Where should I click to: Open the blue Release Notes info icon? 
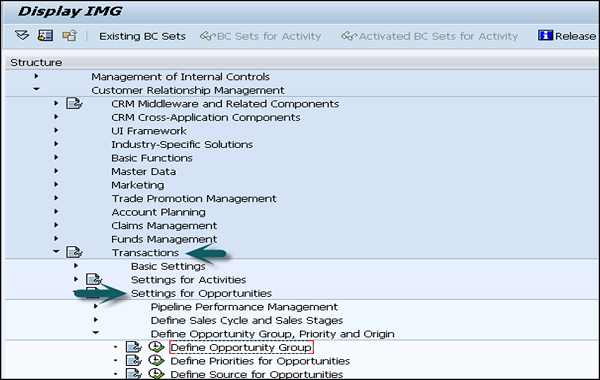(545, 36)
